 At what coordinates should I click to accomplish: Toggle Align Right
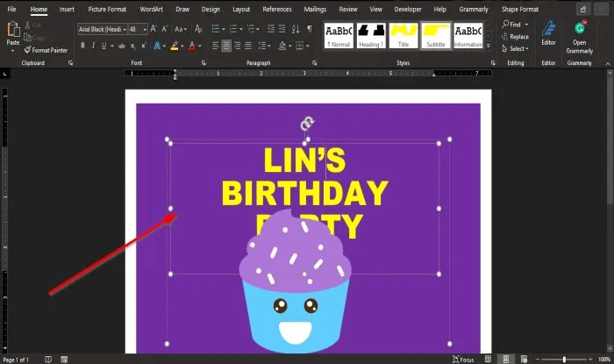coord(238,46)
